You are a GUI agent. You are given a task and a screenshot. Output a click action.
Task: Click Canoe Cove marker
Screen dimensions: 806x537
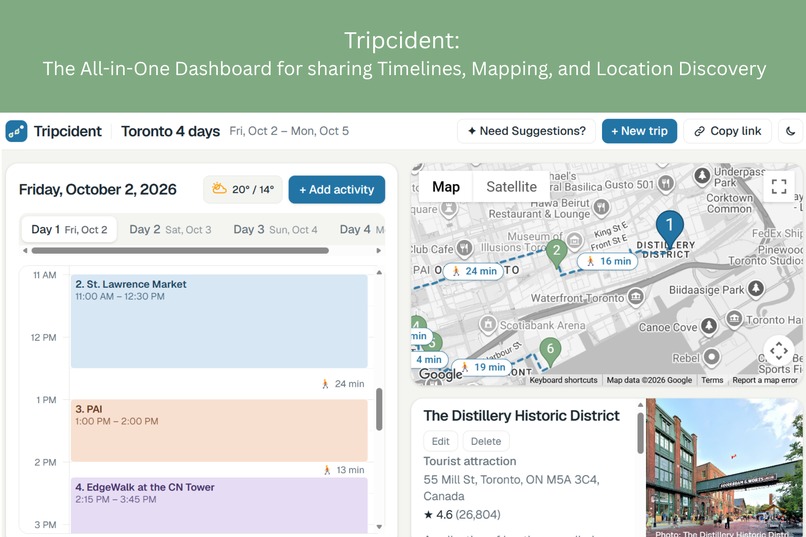pos(709,326)
